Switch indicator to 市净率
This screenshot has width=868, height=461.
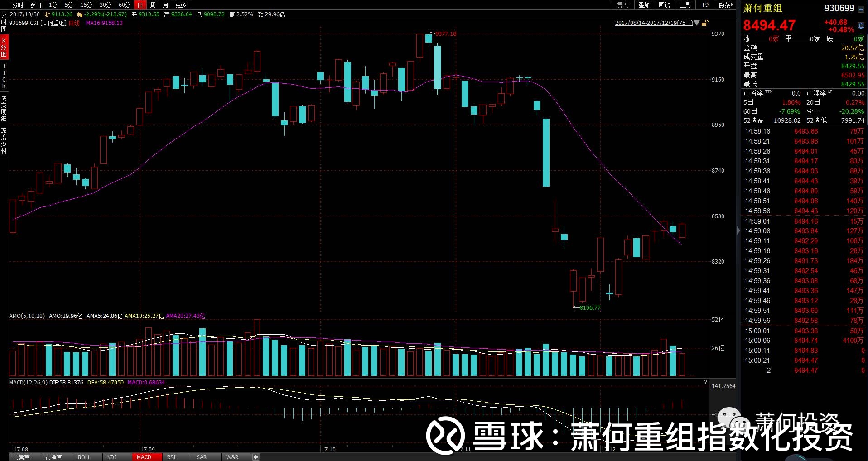53,457
